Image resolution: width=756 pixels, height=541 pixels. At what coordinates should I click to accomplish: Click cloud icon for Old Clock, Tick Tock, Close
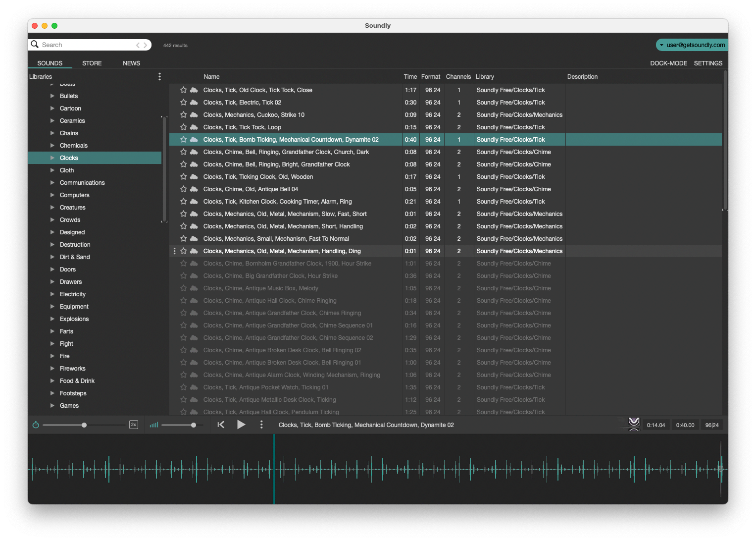pos(194,90)
